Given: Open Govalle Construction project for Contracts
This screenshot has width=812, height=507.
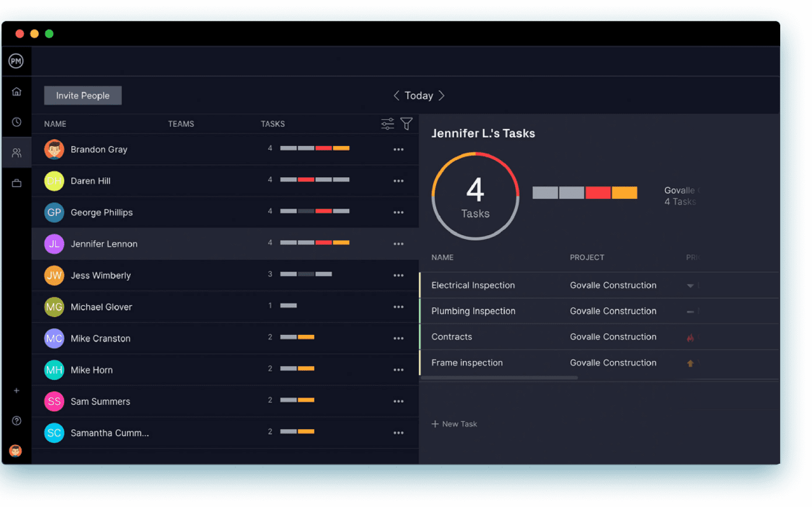Looking at the screenshot, I should [613, 337].
